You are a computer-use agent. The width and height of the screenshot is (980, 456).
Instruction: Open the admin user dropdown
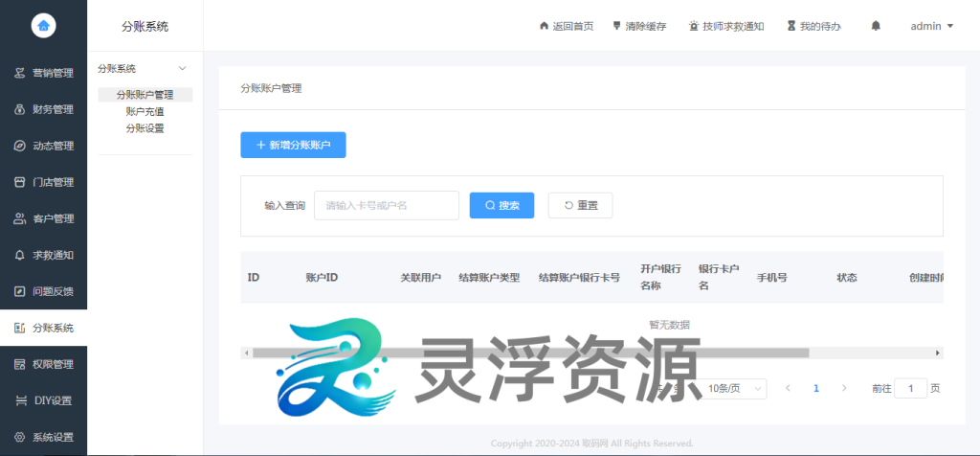932,26
